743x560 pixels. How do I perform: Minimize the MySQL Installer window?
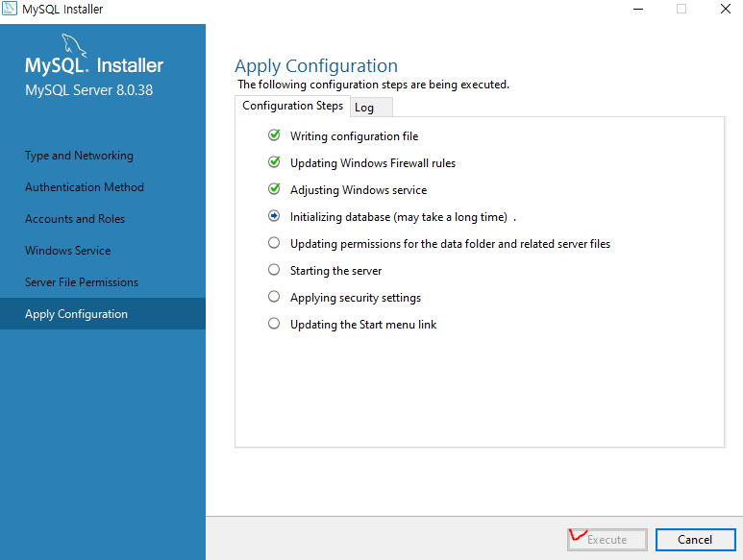638,9
